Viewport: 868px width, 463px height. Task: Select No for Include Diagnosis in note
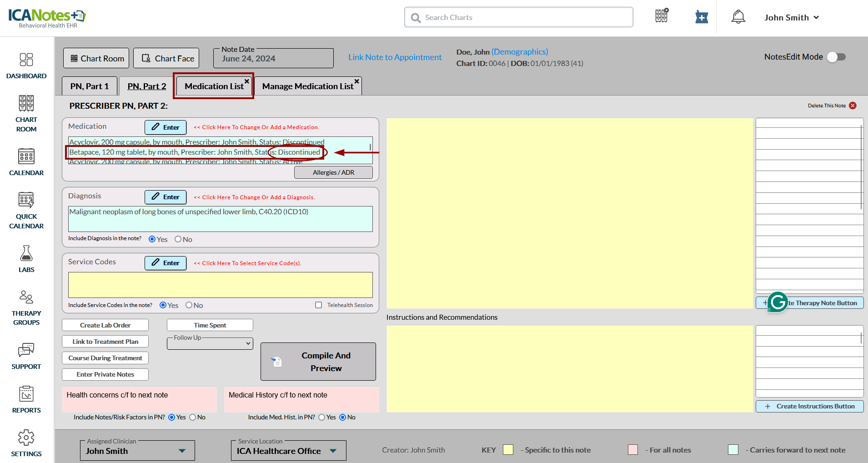[x=178, y=239]
